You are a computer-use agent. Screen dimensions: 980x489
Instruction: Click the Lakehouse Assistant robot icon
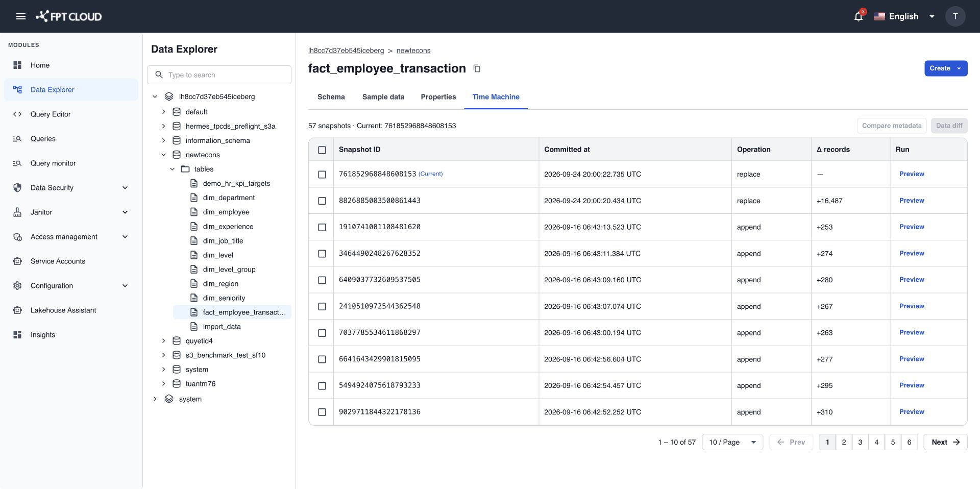coord(17,310)
